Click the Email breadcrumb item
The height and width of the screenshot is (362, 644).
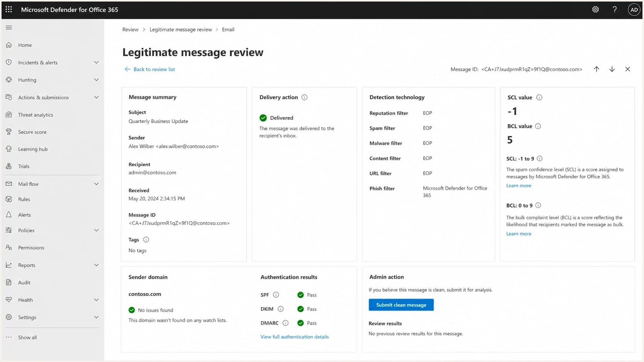pos(228,30)
